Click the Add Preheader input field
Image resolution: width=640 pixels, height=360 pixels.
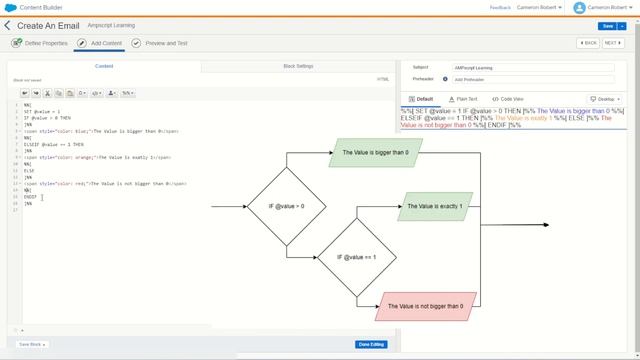(533, 80)
